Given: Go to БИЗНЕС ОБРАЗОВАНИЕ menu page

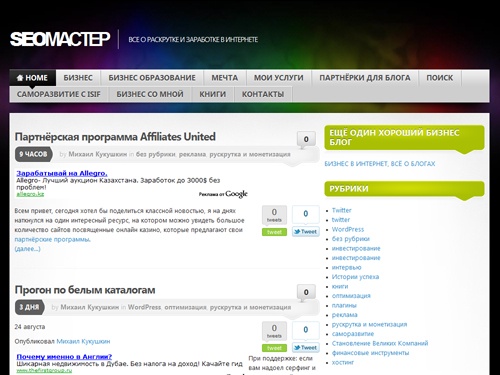Looking at the screenshot, I should tap(152, 78).
